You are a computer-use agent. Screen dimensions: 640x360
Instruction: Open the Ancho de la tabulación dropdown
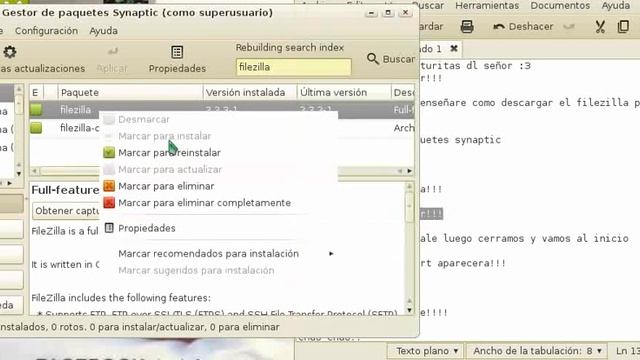pos(537,351)
